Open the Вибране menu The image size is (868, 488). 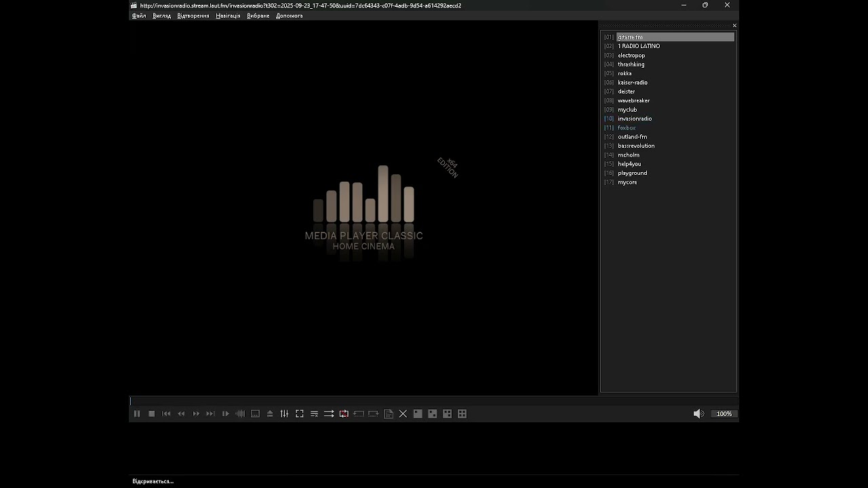point(258,16)
